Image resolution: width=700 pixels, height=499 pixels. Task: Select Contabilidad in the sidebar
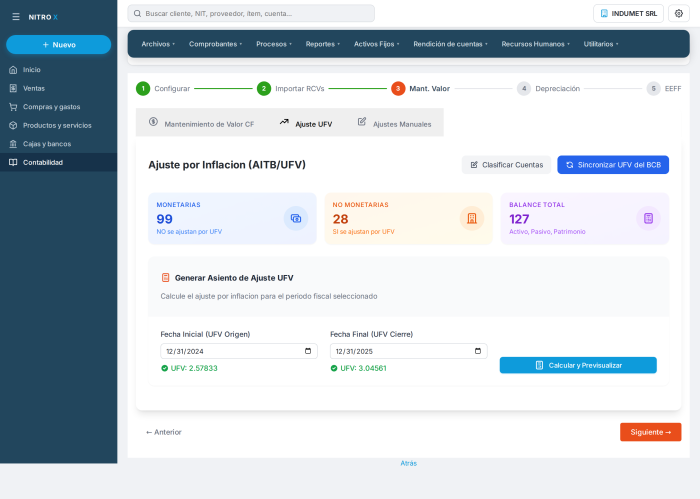pos(58,162)
